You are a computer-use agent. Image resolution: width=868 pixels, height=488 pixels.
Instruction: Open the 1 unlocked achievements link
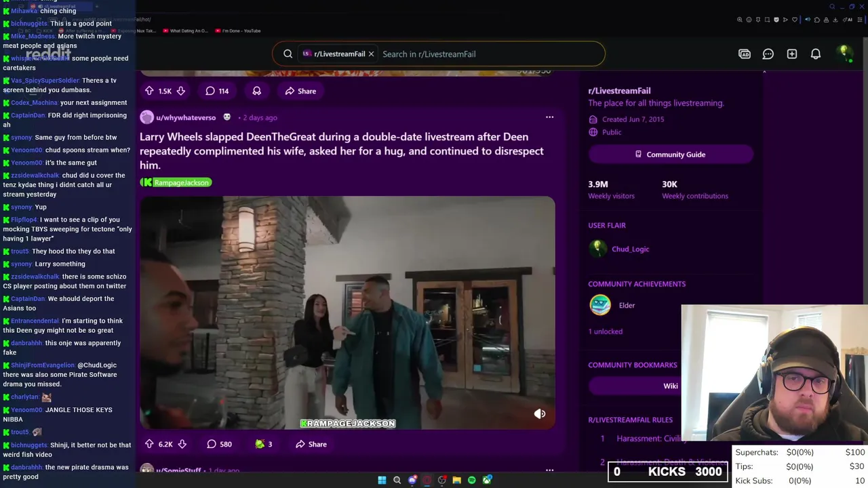tap(605, 331)
